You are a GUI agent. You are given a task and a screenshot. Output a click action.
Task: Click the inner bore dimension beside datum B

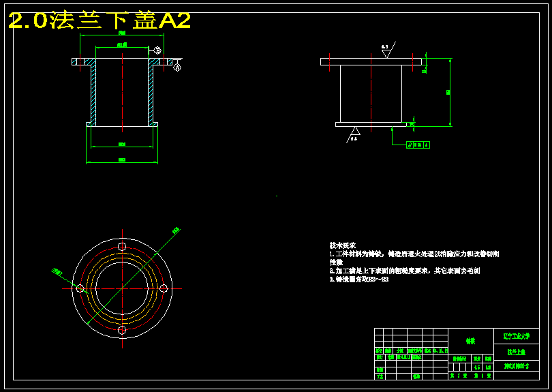tap(122, 45)
